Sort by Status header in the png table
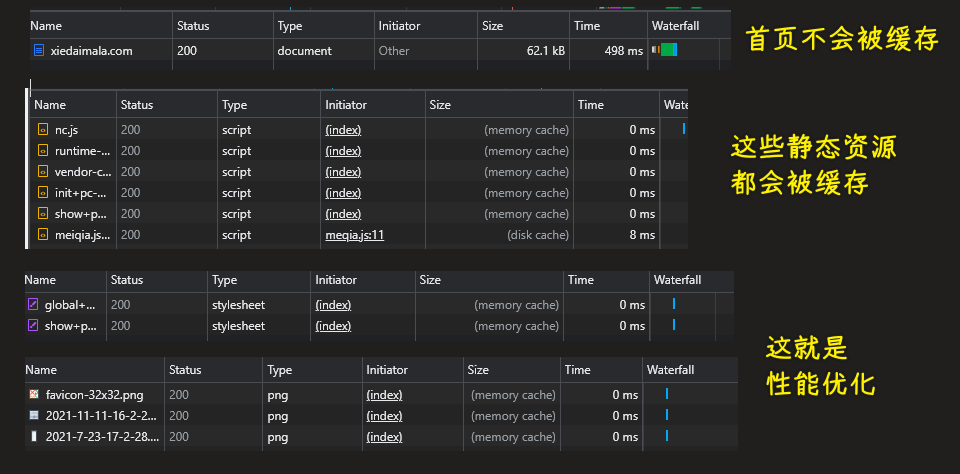Viewport: 960px width, 474px height. click(185, 370)
